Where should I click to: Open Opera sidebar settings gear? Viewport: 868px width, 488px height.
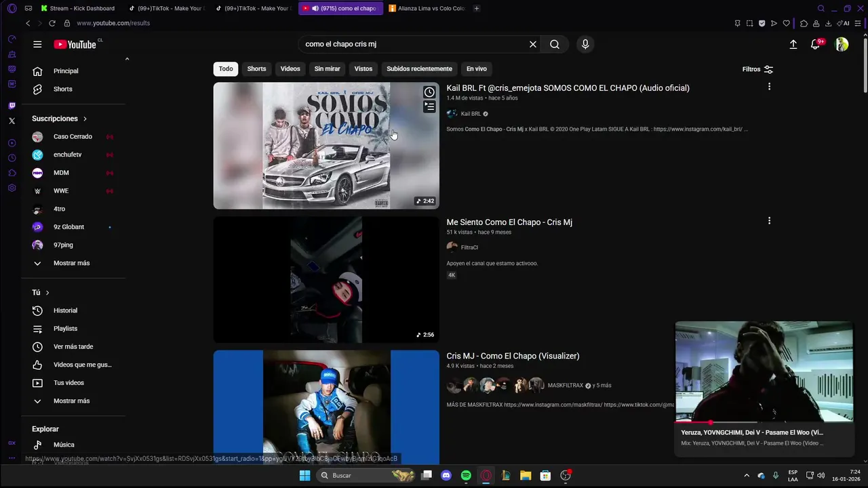12,188
